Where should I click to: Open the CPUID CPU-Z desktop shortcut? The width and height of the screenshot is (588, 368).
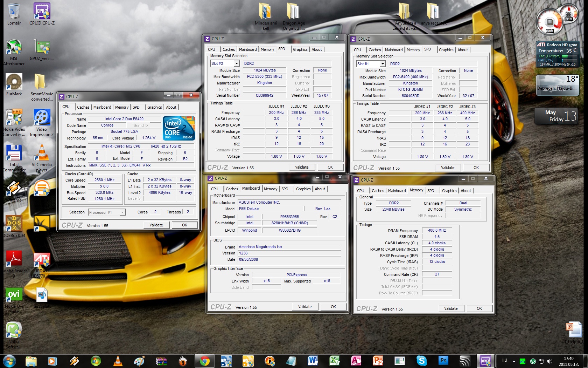pos(42,14)
